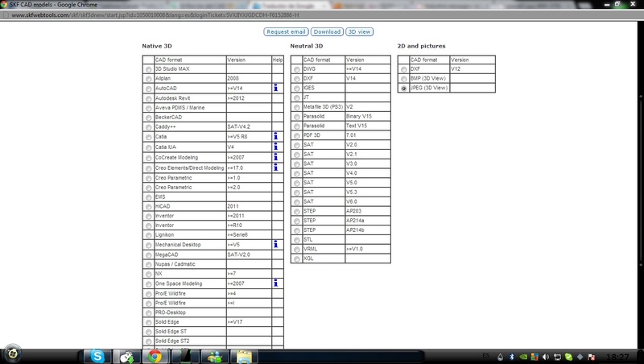Image resolution: width=644 pixels, height=364 pixels.
Task: Open the folder explorer taskbar icon
Action: pos(244,356)
